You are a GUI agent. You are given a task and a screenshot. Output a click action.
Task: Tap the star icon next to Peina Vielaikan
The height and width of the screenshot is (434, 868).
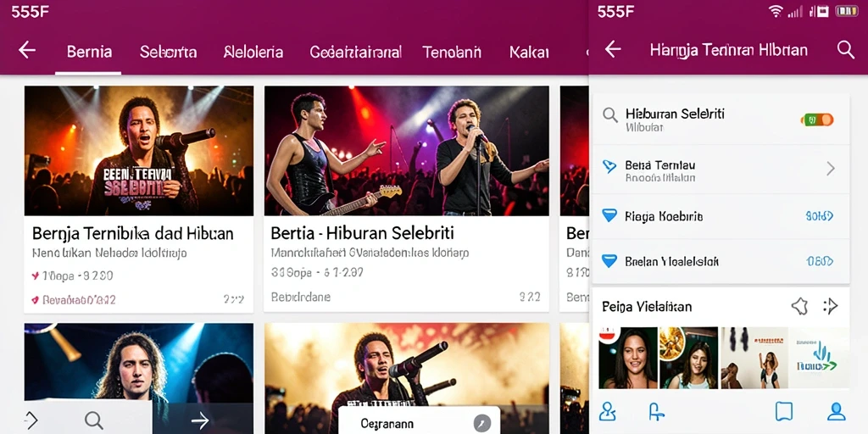(x=799, y=306)
